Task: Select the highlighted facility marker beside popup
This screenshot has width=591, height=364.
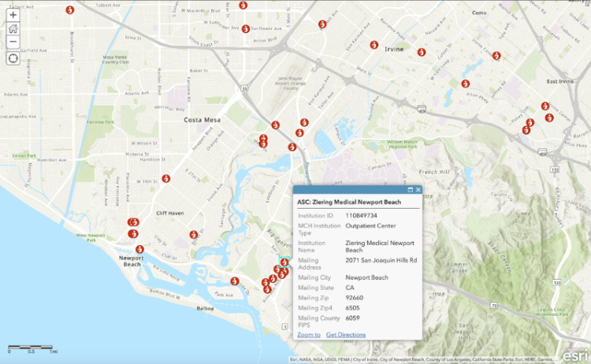Action: click(284, 262)
